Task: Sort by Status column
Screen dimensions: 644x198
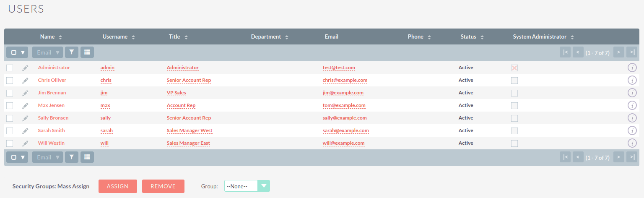Action: [x=472, y=36]
